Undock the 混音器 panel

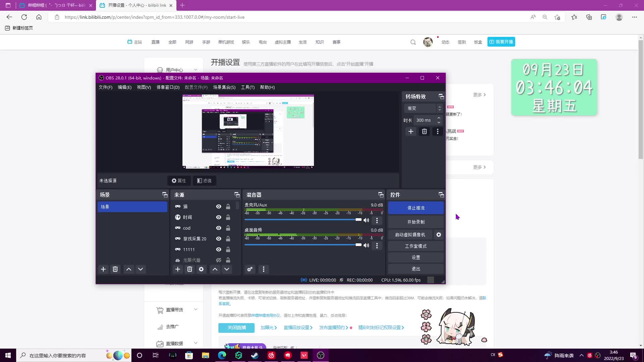[381, 195]
